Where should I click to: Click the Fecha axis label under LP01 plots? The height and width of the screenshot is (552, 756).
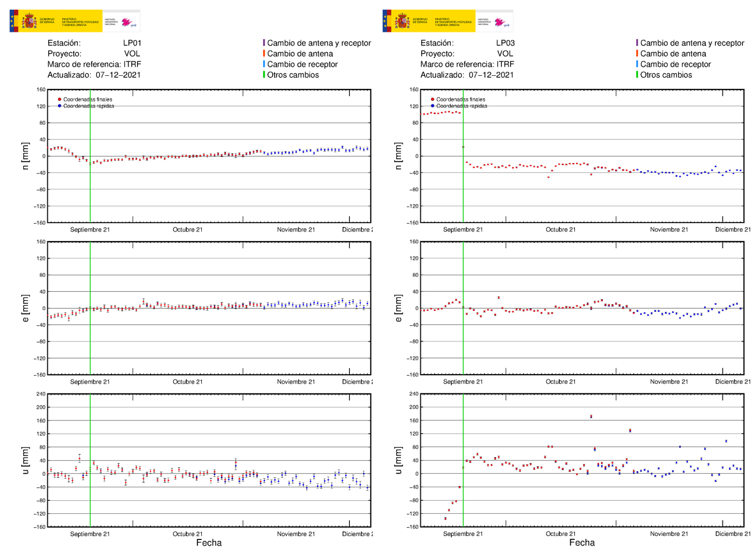coord(209,543)
